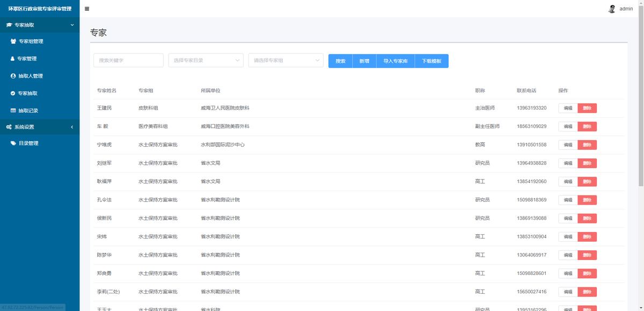Select the 副主任医师 title cell

(x=487, y=126)
